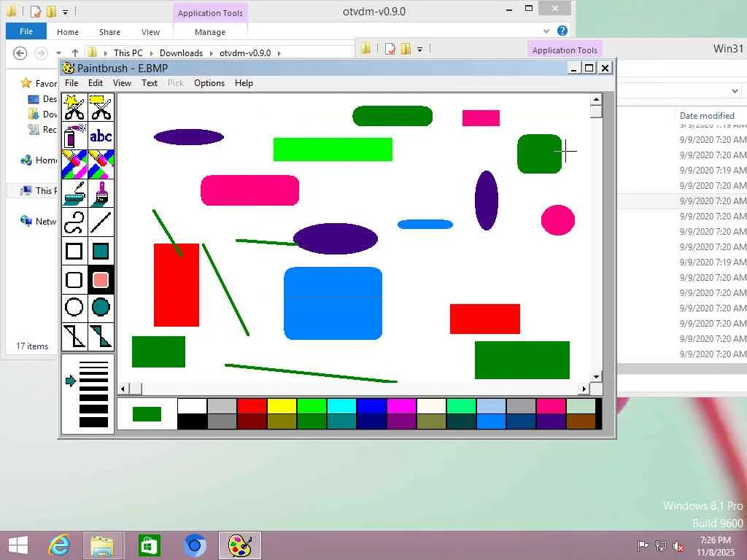The image size is (747, 560).
Task: Pick brown from the palette
Action: (581, 421)
